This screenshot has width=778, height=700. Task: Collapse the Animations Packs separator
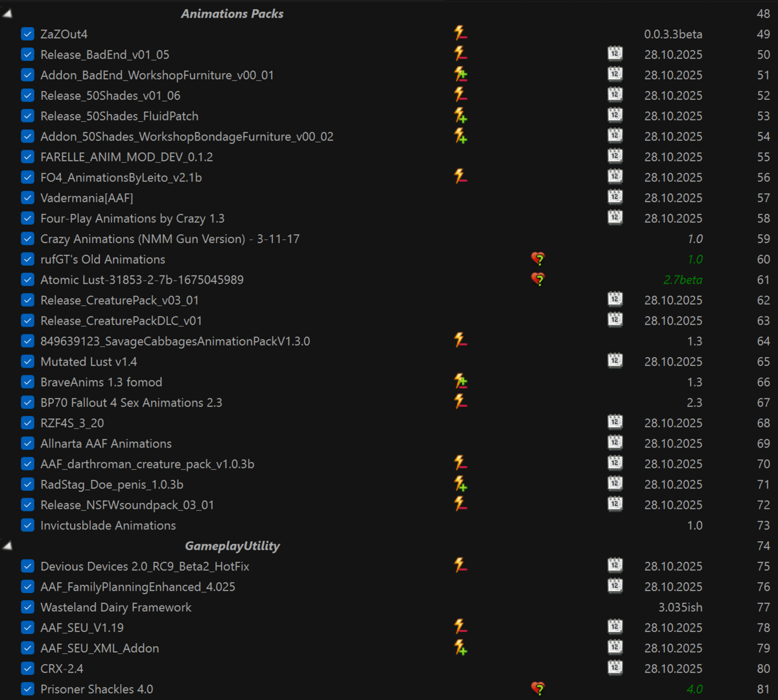(x=7, y=13)
